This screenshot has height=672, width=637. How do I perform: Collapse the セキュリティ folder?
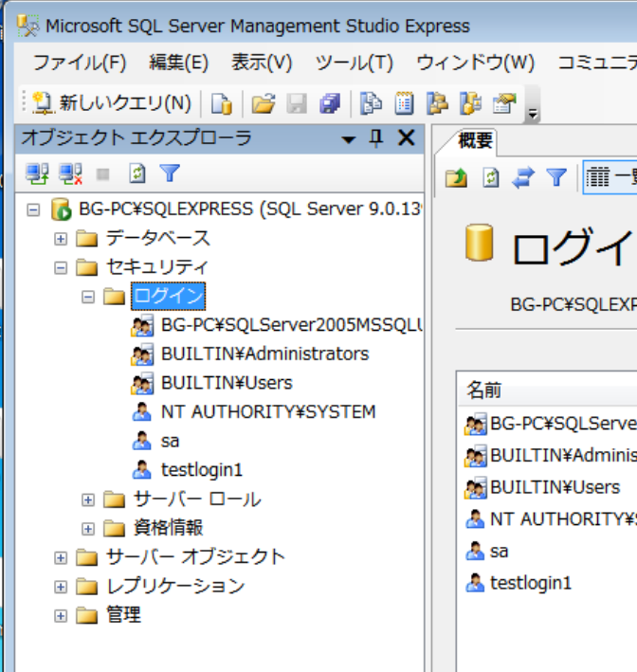click(61, 268)
